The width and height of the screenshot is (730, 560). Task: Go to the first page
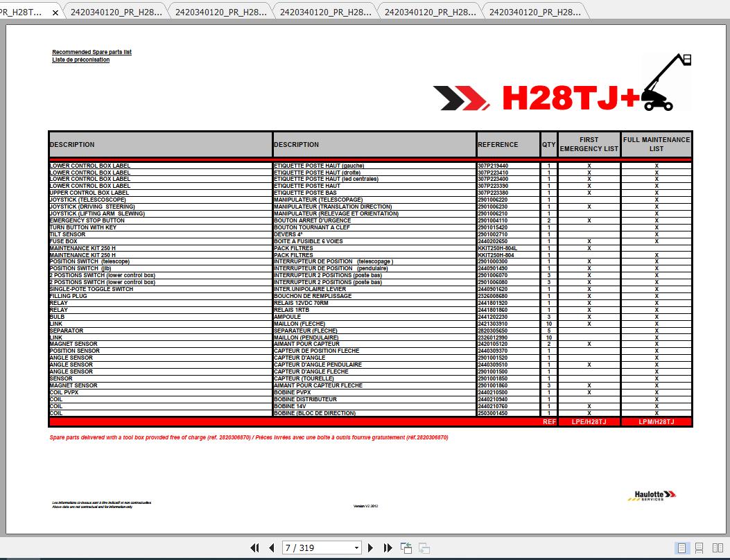pyautogui.click(x=254, y=548)
